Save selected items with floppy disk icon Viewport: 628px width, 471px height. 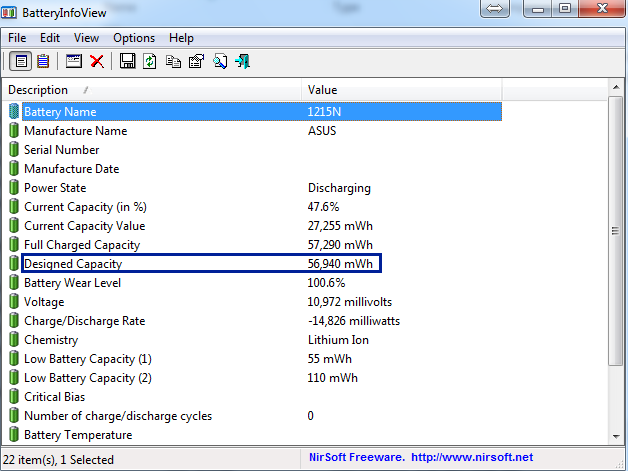(127, 61)
